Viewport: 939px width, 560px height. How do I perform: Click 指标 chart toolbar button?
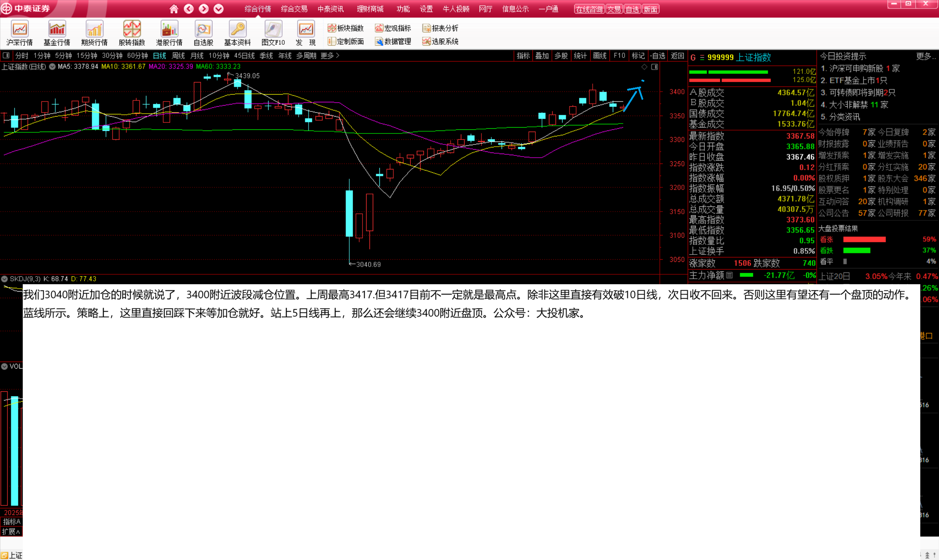point(523,55)
